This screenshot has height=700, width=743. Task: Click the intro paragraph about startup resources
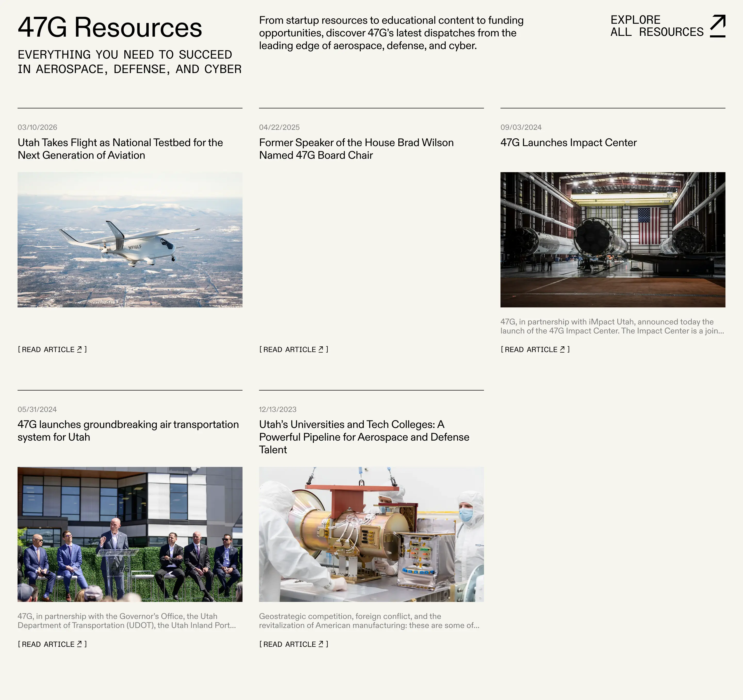point(391,33)
